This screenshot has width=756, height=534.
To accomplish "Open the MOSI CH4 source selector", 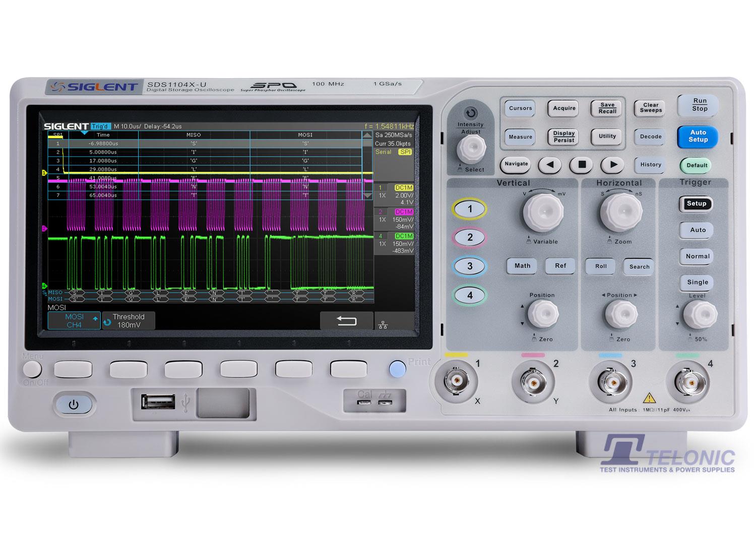I will (74, 321).
